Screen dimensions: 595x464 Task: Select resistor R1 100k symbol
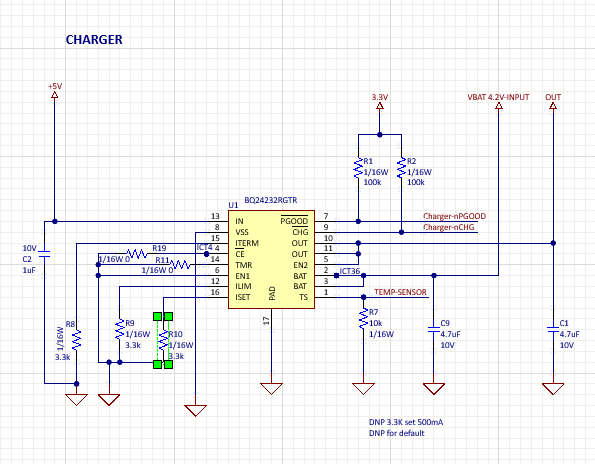[x=358, y=168]
